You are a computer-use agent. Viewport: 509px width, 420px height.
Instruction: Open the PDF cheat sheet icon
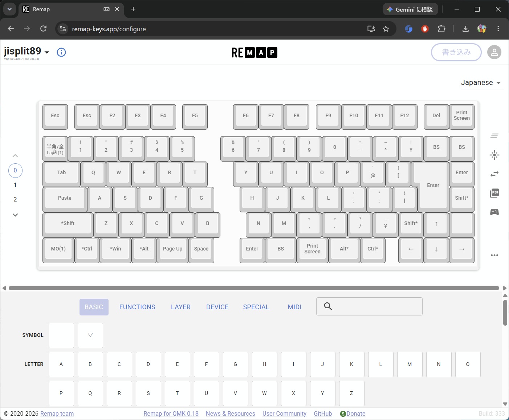[x=494, y=193]
